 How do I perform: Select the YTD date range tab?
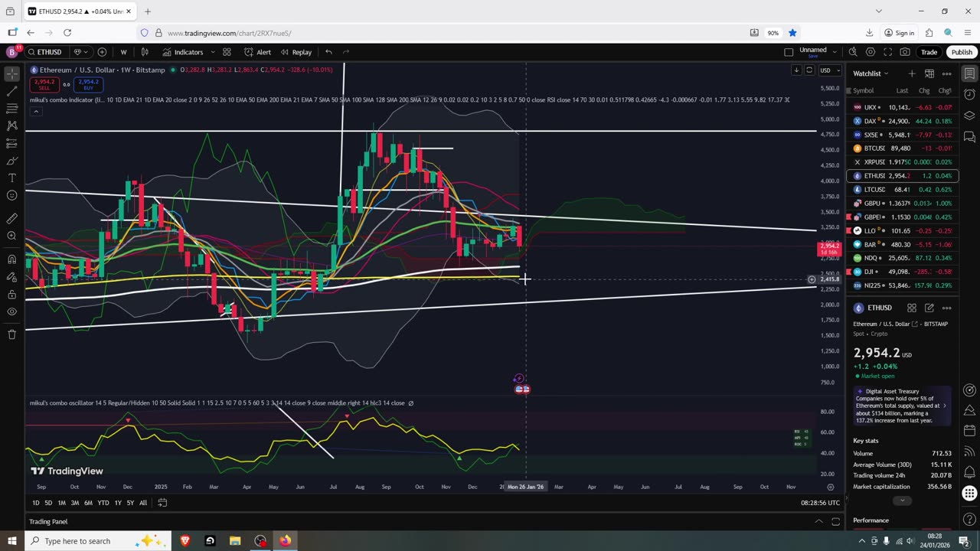pyautogui.click(x=103, y=503)
